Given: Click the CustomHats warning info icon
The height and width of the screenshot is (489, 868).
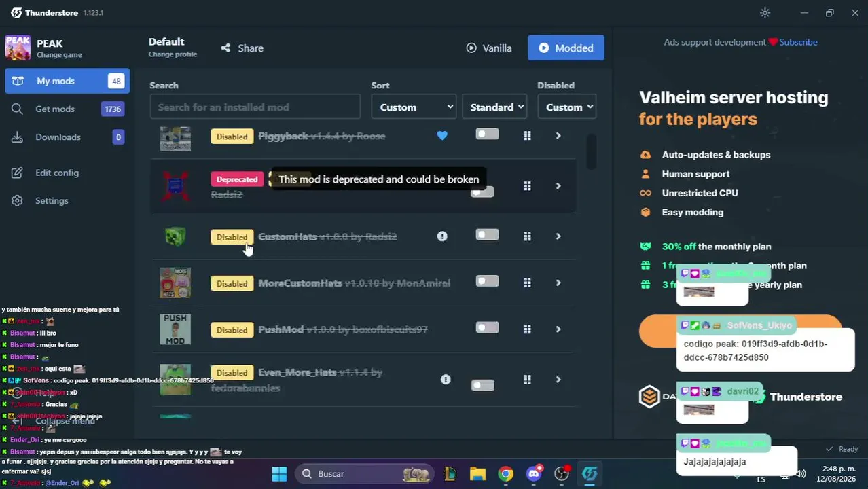Looking at the screenshot, I should pos(442,236).
